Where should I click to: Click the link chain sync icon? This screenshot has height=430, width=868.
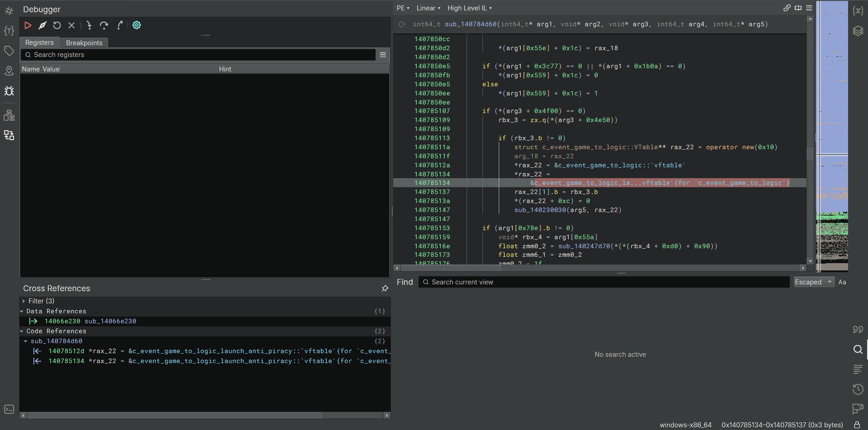[x=787, y=8]
